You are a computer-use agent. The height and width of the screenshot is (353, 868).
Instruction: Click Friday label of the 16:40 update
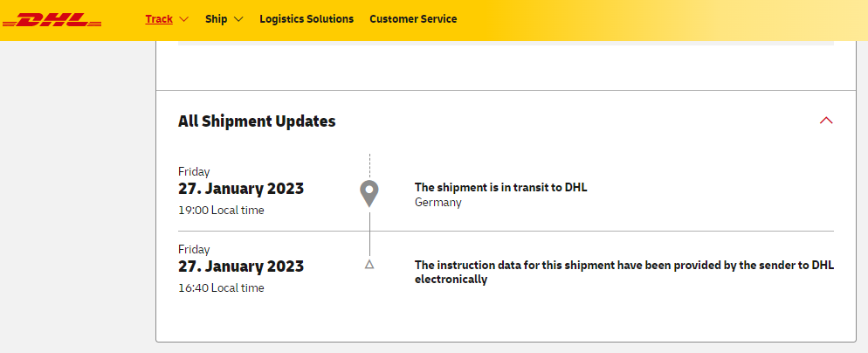click(x=194, y=249)
